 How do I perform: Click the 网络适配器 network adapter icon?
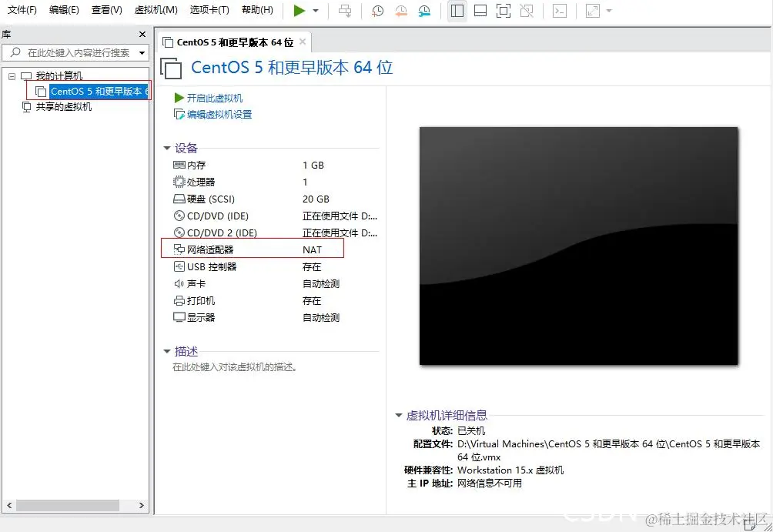pyautogui.click(x=179, y=249)
